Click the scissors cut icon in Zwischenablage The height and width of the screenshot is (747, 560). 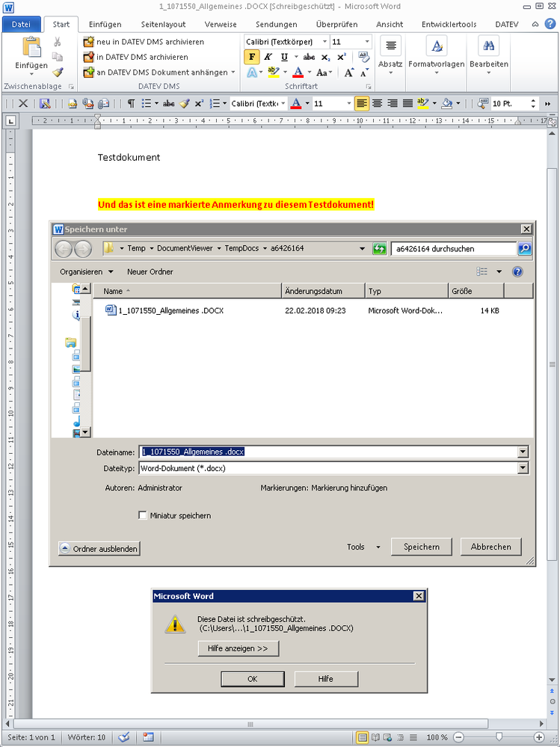57,42
